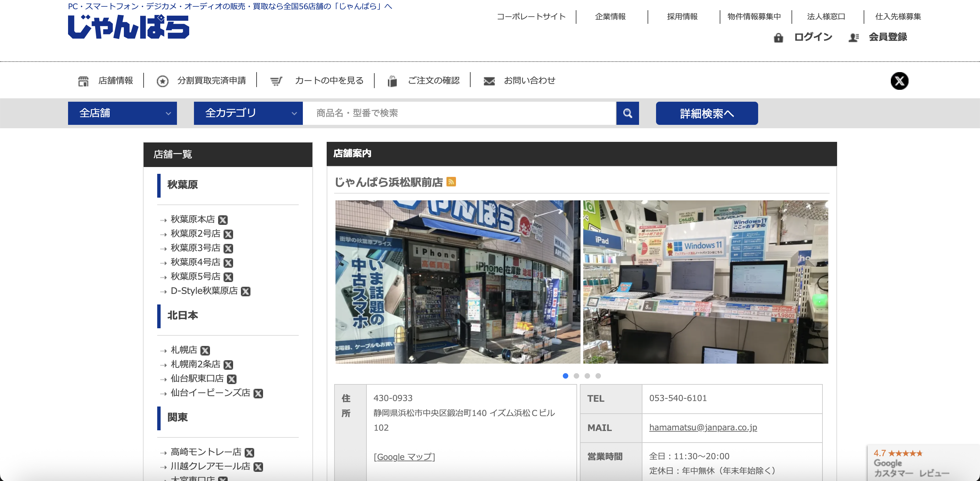Expand the 全カテゴリ category dropdown
Viewport: 980px width, 481px height.
(248, 113)
